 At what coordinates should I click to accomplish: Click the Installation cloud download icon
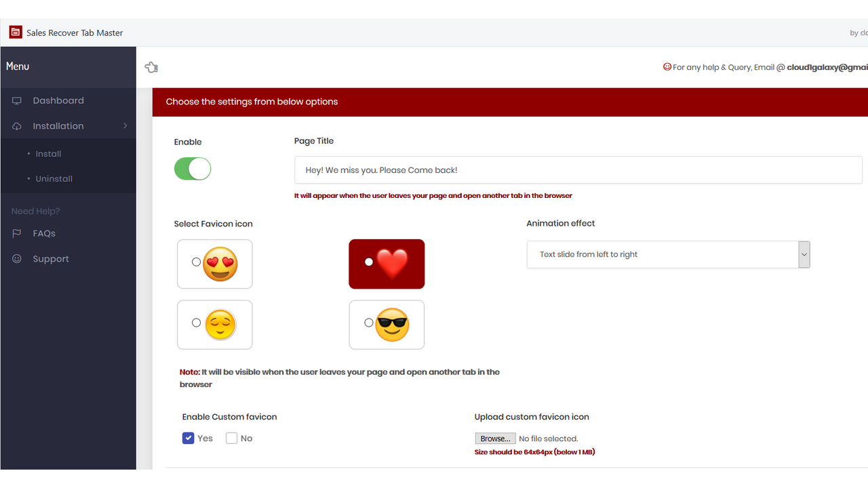tap(17, 126)
